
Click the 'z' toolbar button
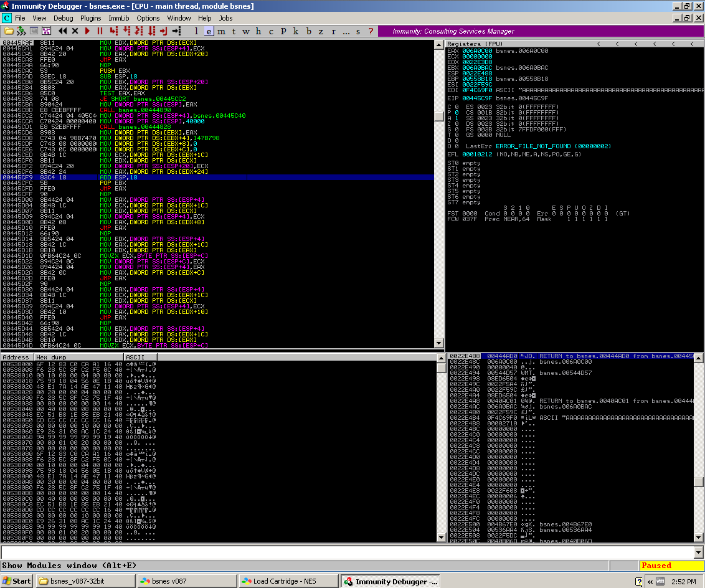[321, 31]
